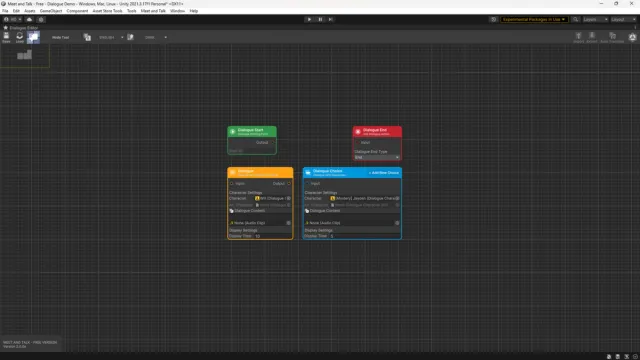Open the Meet and Talk menu
640x360 pixels.
[x=153, y=11]
